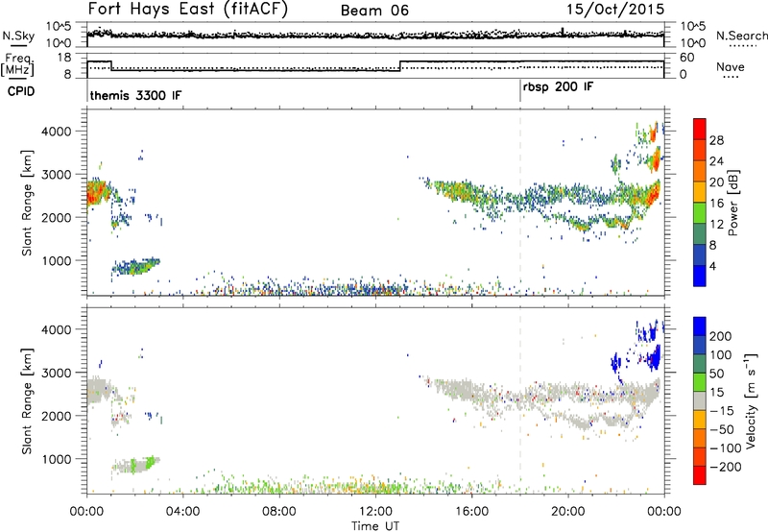Click the 'Power [dB]' colorbar label

point(732,203)
